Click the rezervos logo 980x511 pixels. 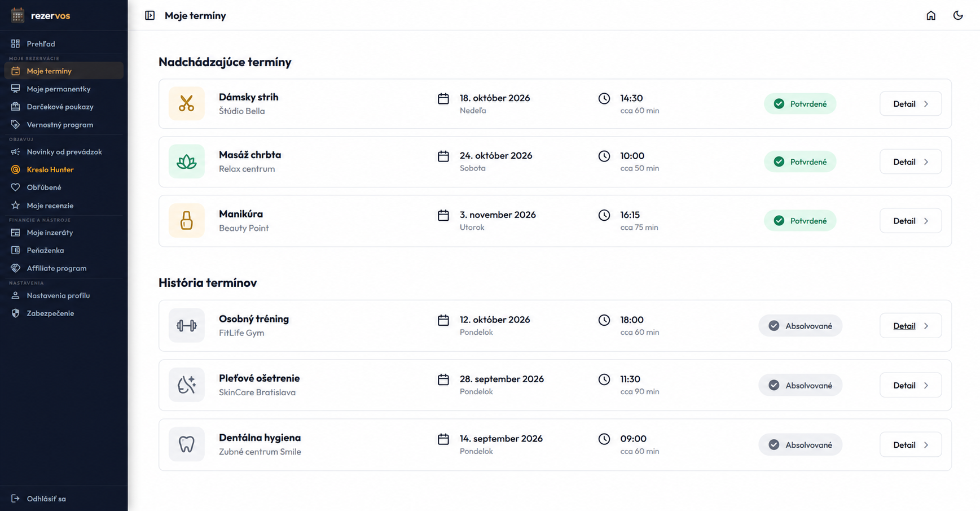tap(41, 15)
